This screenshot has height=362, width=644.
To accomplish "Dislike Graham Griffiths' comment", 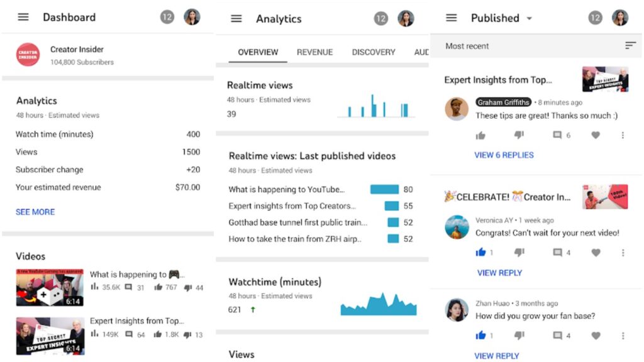I will pyautogui.click(x=519, y=135).
